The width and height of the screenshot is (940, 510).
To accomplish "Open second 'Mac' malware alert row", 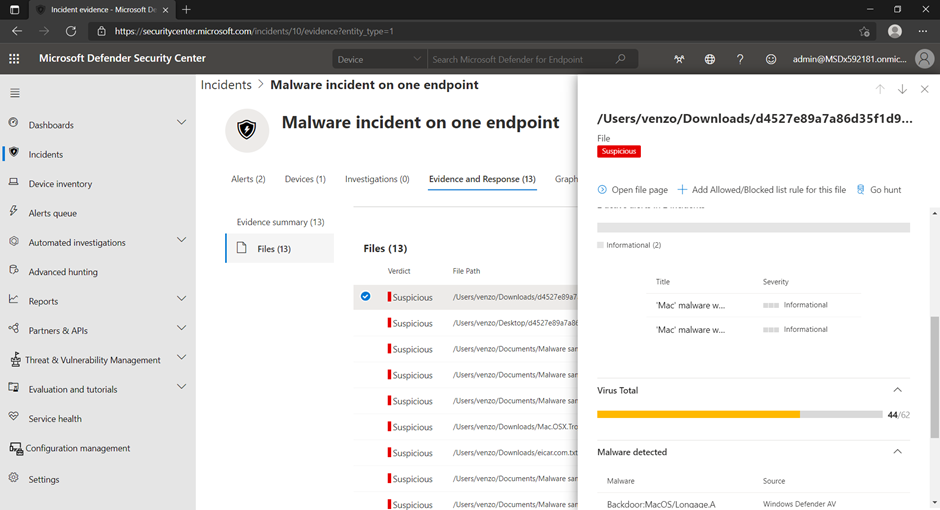I will click(754, 330).
